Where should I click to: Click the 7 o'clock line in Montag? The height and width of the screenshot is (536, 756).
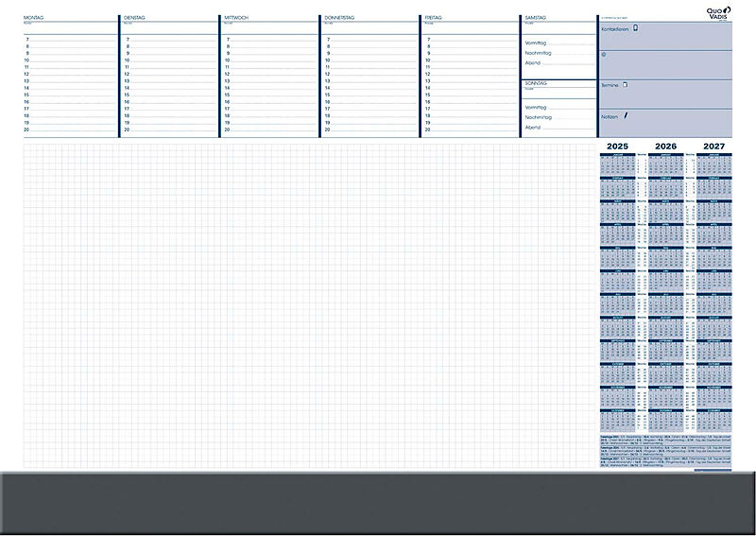(71, 40)
